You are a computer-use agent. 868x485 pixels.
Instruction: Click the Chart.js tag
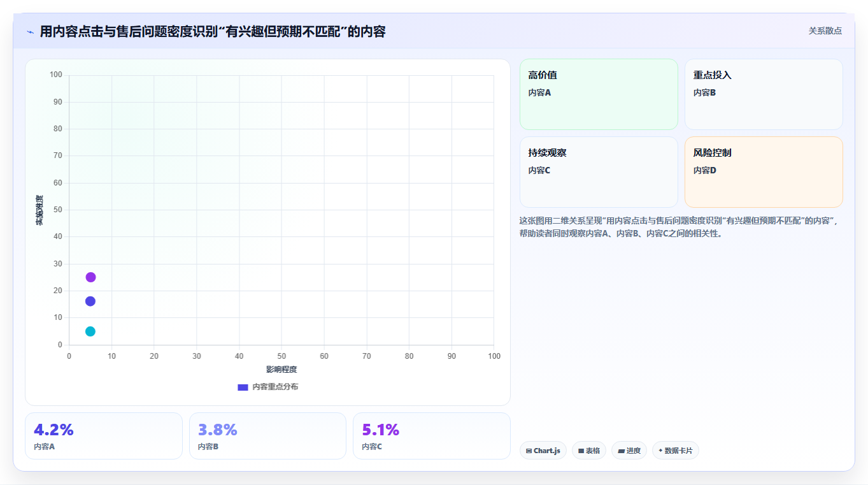pyautogui.click(x=543, y=451)
